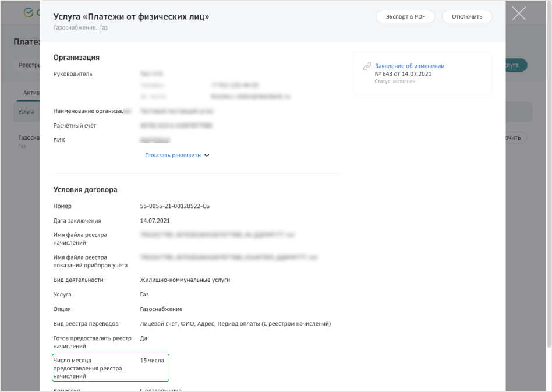Click the Услуга column header in the table
Viewport: 552px width, 392px height.
26,112
